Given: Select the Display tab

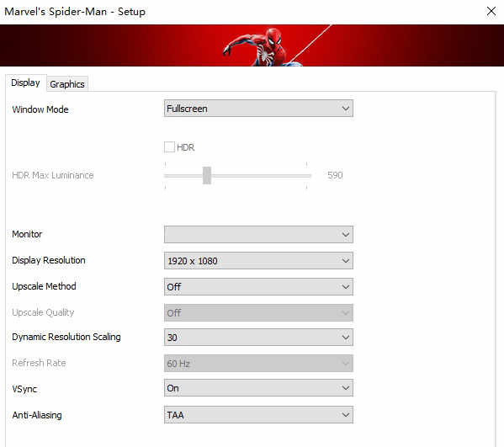Looking at the screenshot, I should click(25, 82).
